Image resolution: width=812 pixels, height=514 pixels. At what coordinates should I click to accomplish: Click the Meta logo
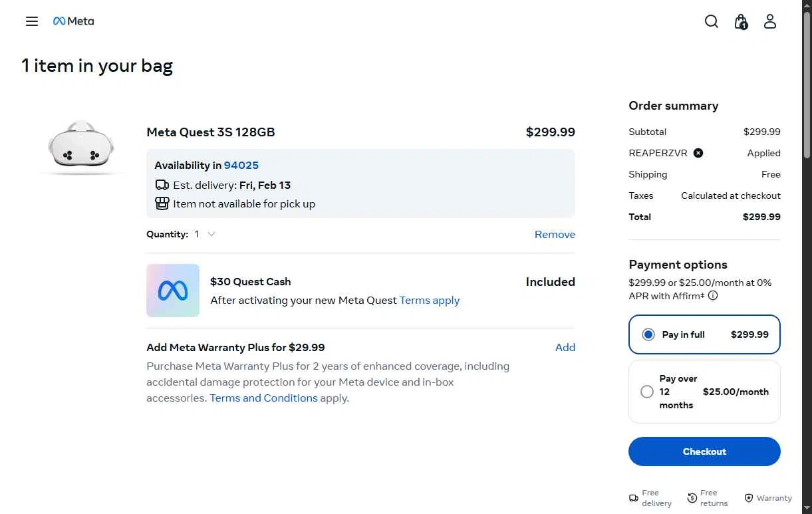coord(74,21)
